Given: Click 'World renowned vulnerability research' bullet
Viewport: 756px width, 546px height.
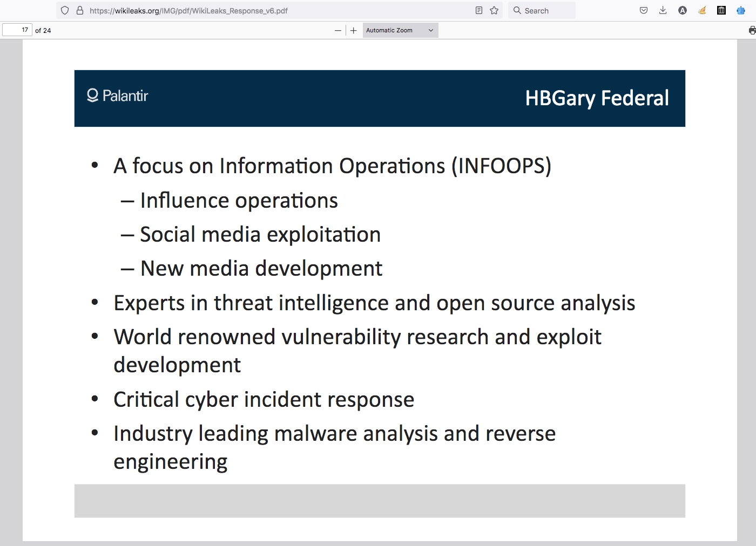Looking at the screenshot, I should click(x=357, y=351).
